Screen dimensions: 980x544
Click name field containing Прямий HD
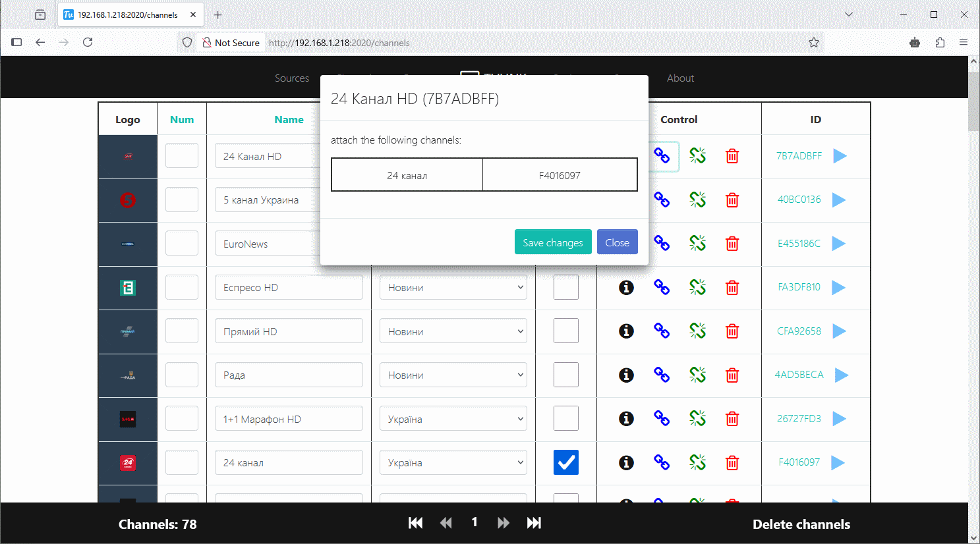289,331
